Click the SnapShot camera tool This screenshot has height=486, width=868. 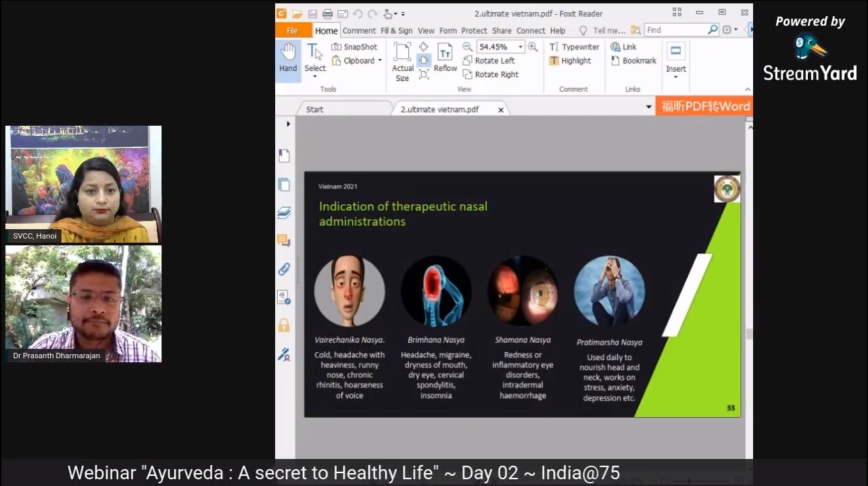tap(354, 47)
